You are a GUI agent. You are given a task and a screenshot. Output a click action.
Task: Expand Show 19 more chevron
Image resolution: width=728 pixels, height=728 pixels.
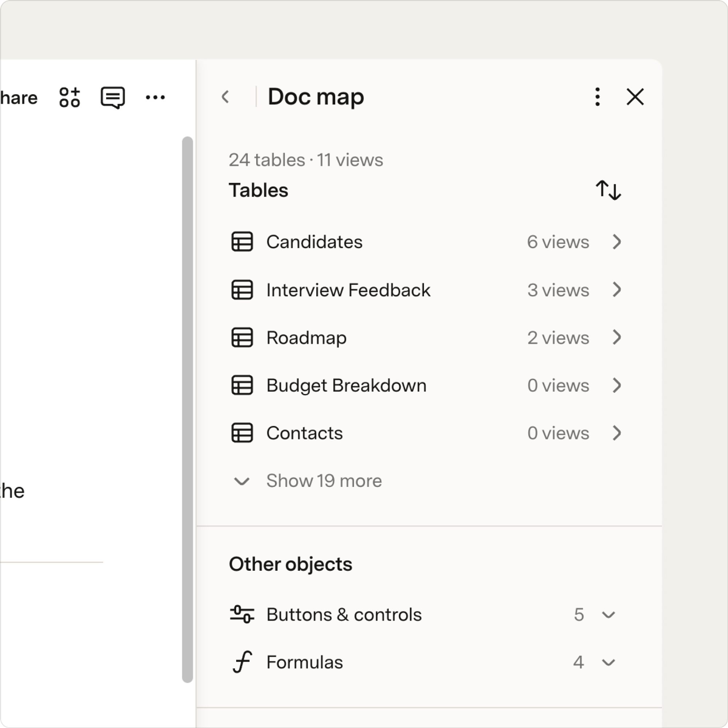(242, 481)
